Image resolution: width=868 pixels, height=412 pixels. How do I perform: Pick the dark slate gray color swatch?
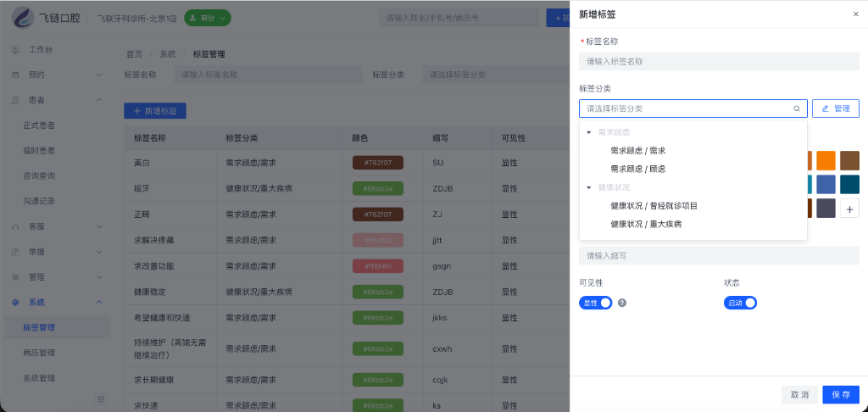[x=826, y=209]
